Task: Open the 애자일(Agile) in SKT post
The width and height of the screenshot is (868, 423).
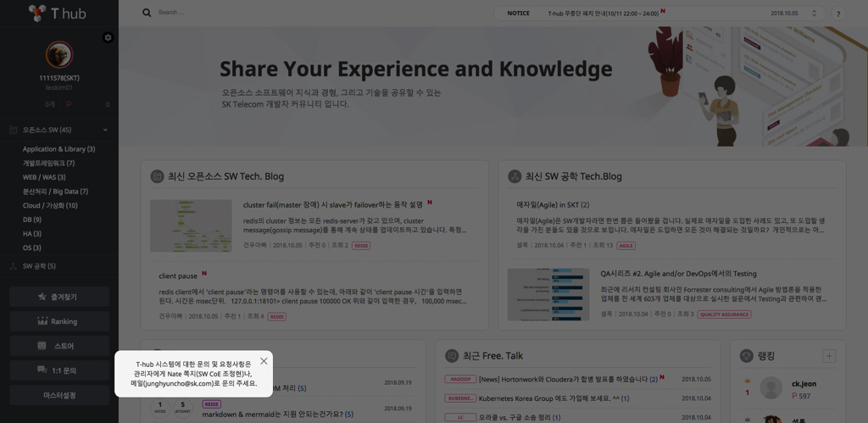Action: coord(553,205)
